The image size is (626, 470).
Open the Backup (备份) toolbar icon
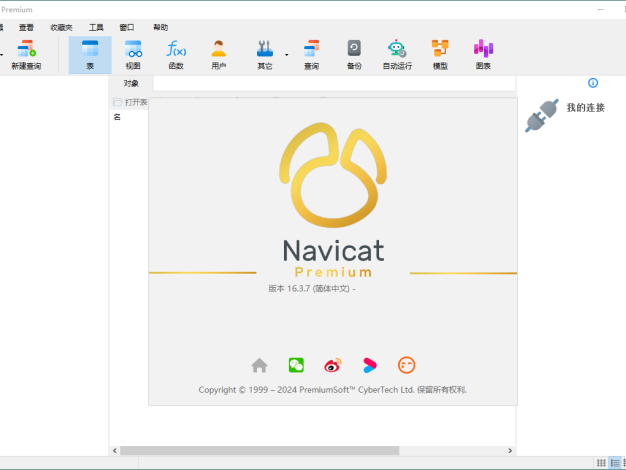(354, 55)
